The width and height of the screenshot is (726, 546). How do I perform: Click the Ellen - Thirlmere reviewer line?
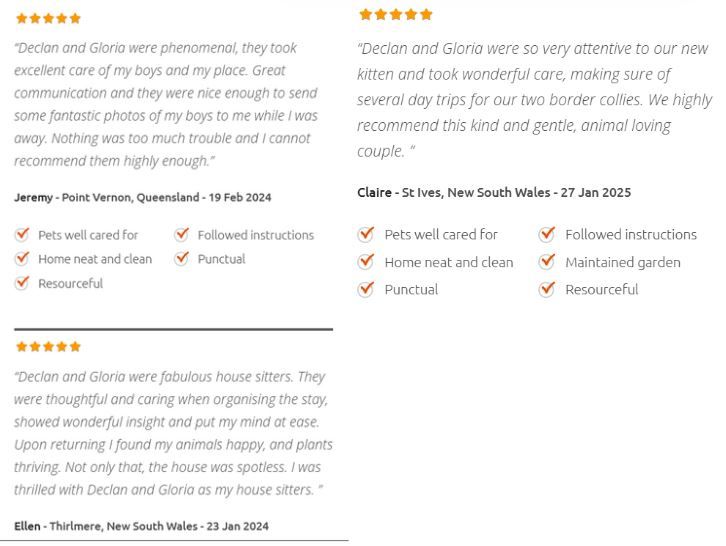pyautogui.click(x=141, y=526)
